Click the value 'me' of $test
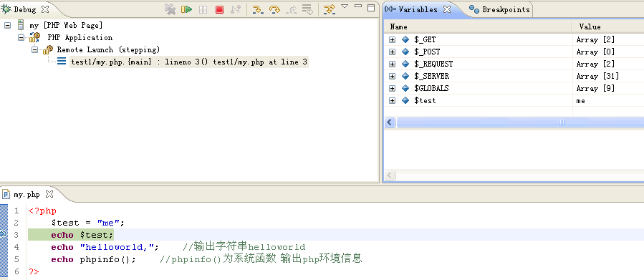Viewport: 644px width, 280px height. pos(581,100)
